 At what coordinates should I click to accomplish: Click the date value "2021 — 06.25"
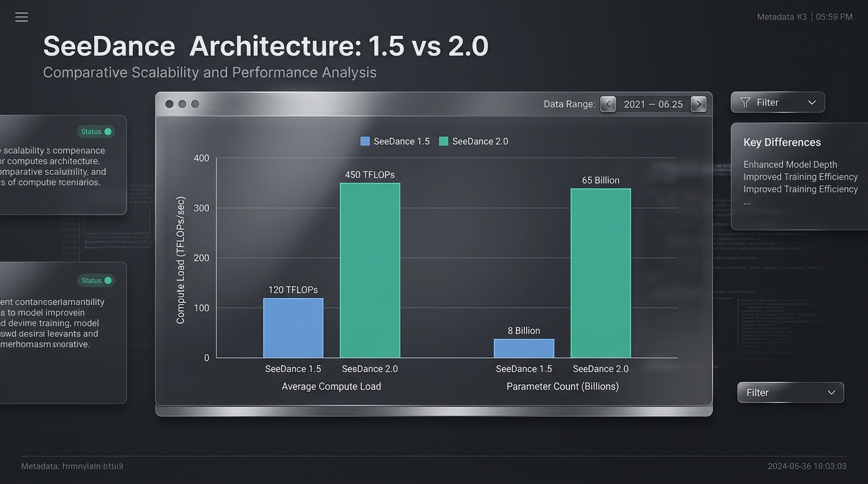coord(654,104)
